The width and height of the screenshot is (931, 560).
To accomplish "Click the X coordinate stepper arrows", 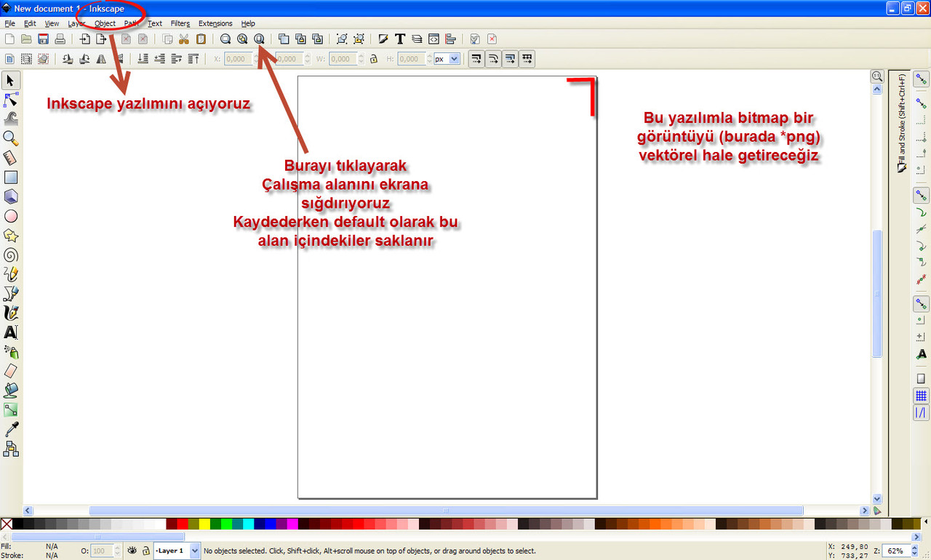I will tap(255, 59).
